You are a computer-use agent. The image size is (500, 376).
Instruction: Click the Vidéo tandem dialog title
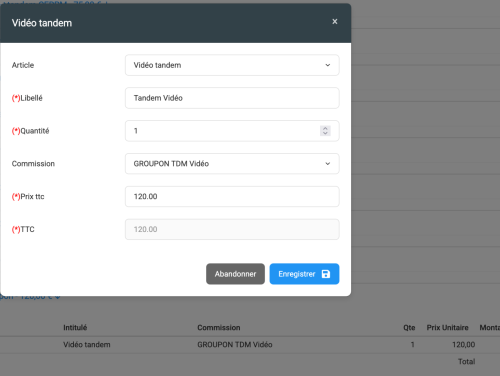pos(42,23)
